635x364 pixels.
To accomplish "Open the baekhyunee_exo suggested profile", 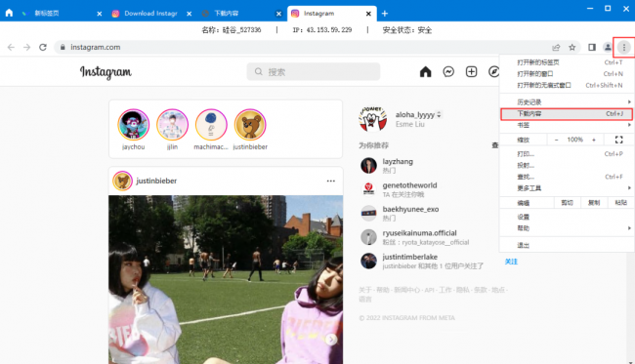I will (410, 209).
